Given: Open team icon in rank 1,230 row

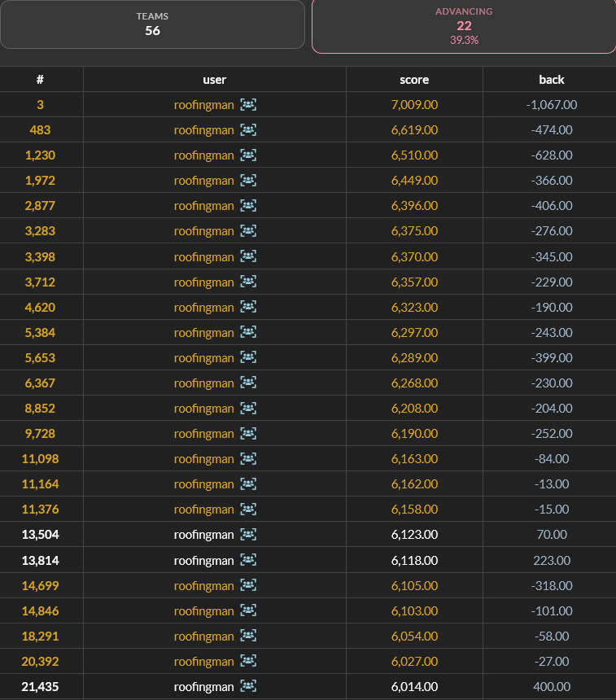Looking at the screenshot, I should 248,155.
